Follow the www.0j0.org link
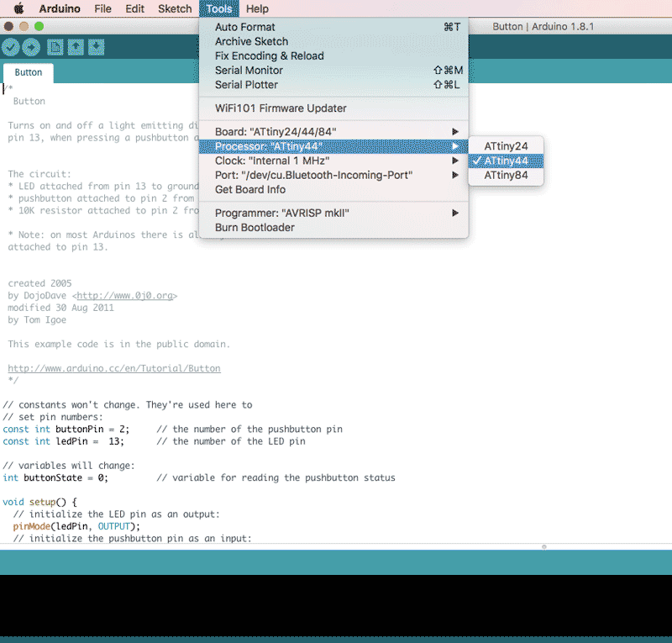 pos(124,296)
